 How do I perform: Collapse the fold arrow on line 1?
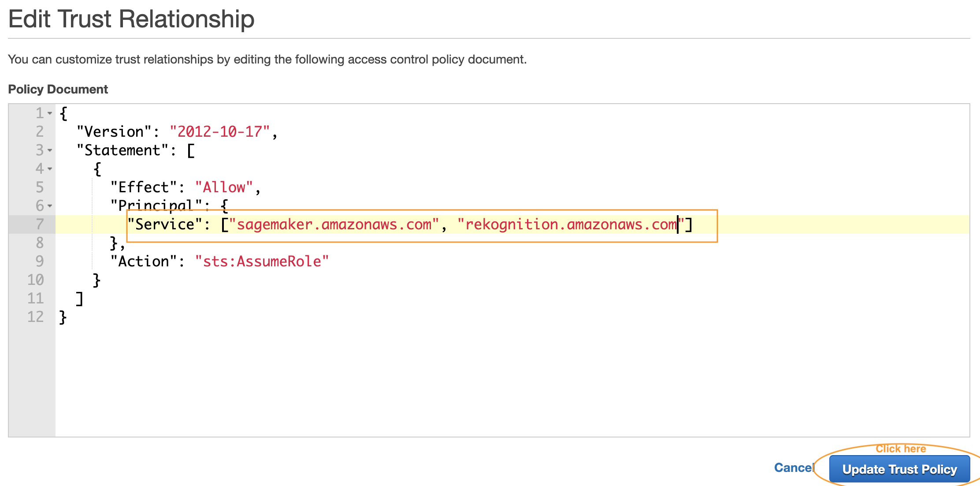[50, 113]
